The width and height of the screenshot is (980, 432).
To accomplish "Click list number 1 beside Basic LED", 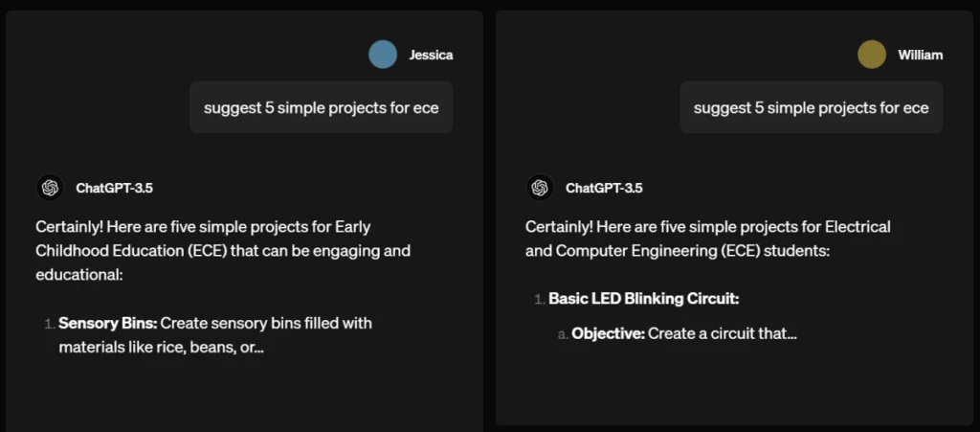I will click(x=540, y=300).
